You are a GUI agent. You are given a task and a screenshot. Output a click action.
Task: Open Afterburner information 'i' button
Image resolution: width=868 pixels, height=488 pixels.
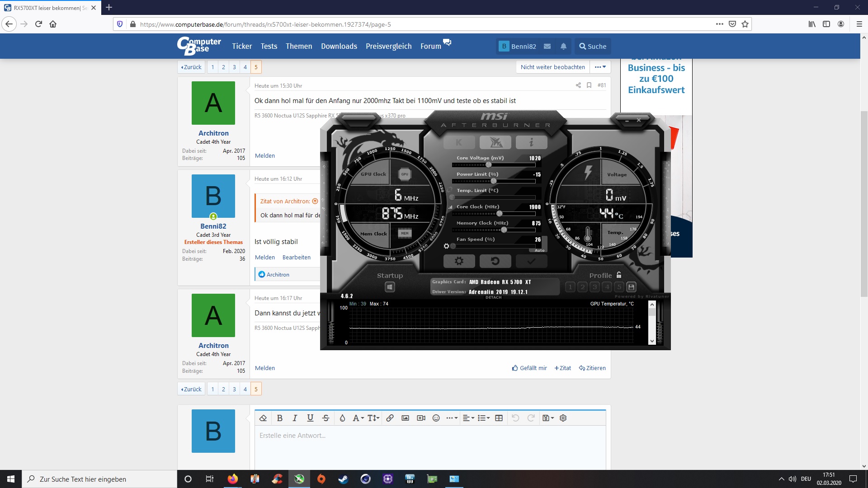pyautogui.click(x=531, y=142)
